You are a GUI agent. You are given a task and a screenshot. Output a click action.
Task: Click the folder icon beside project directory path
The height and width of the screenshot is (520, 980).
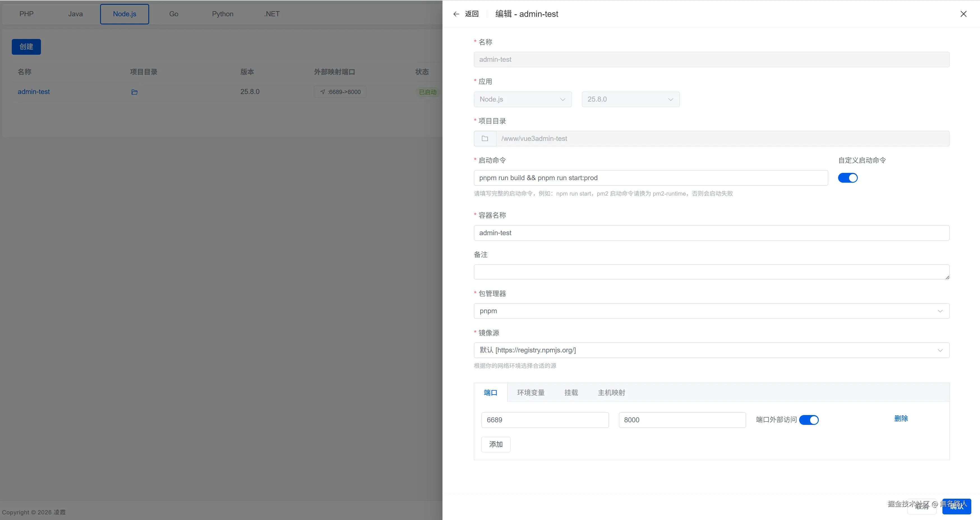(x=485, y=139)
